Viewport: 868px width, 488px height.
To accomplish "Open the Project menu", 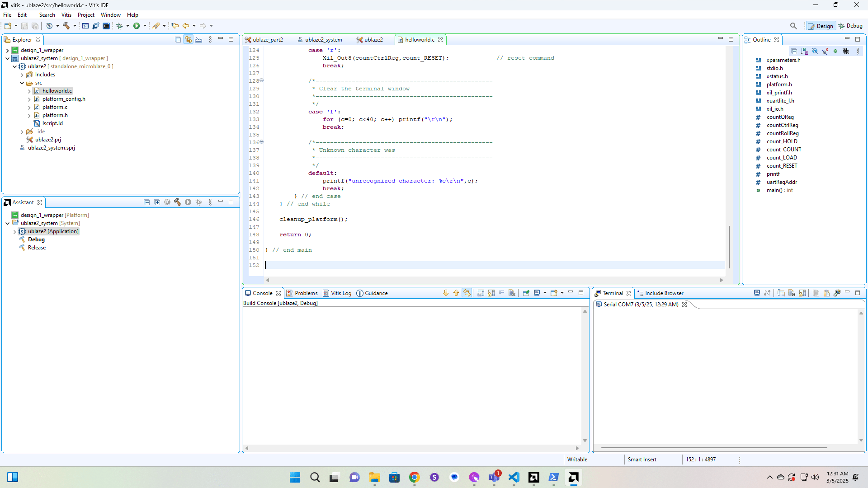I will [86, 14].
